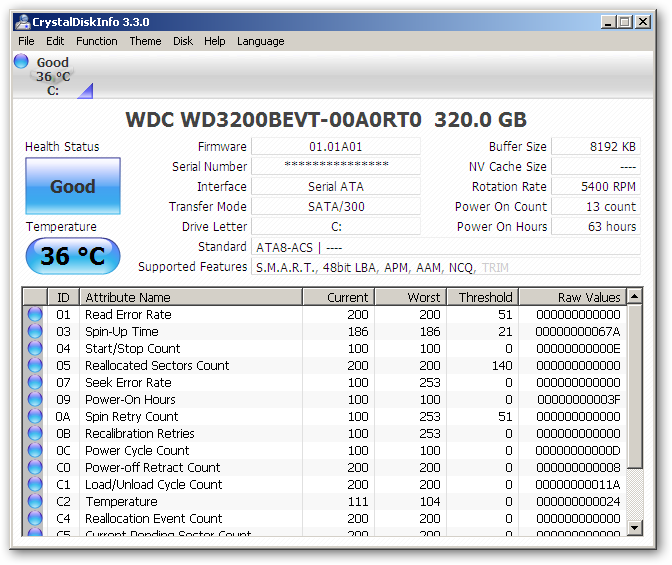Select the Seek Error Rate attribute name

128,382
